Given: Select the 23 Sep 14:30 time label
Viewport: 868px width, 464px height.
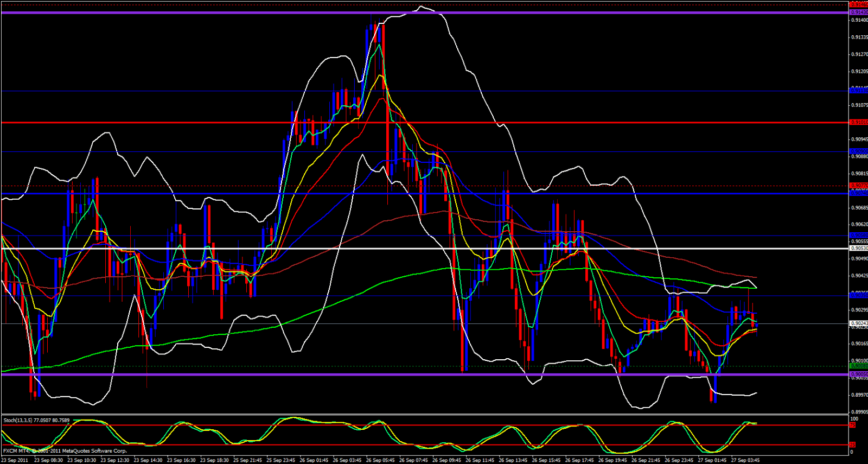Looking at the screenshot, I should 148,460.
